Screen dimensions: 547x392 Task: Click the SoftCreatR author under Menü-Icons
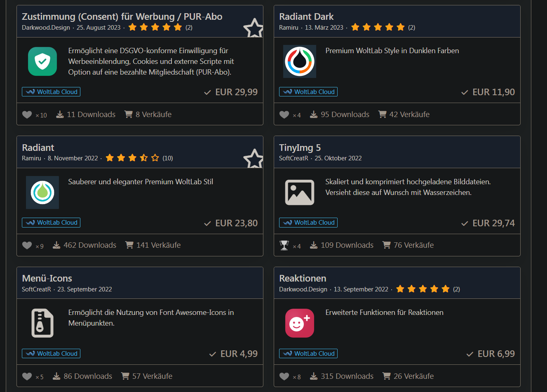coord(36,289)
